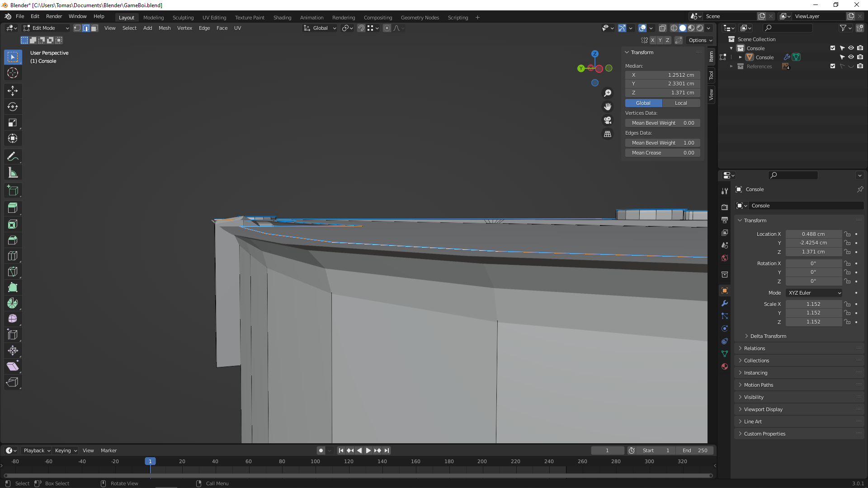Activate the Annotate pencil tool
The width and height of the screenshot is (868, 488).
point(13,157)
